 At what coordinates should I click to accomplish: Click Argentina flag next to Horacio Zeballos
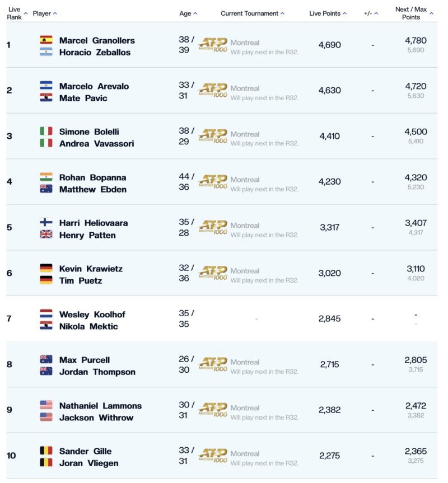point(46,51)
